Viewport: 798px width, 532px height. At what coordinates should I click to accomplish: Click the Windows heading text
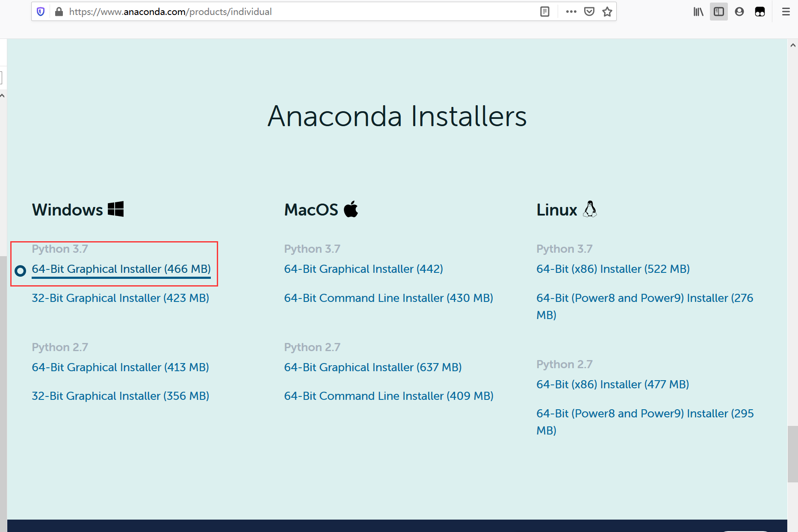[68, 210]
